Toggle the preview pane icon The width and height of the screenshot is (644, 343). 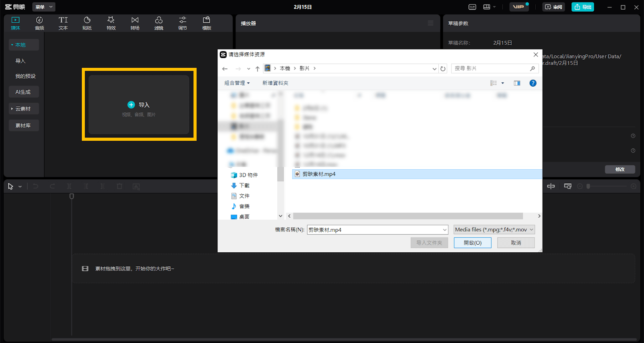pyautogui.click(x=517, y=83)
